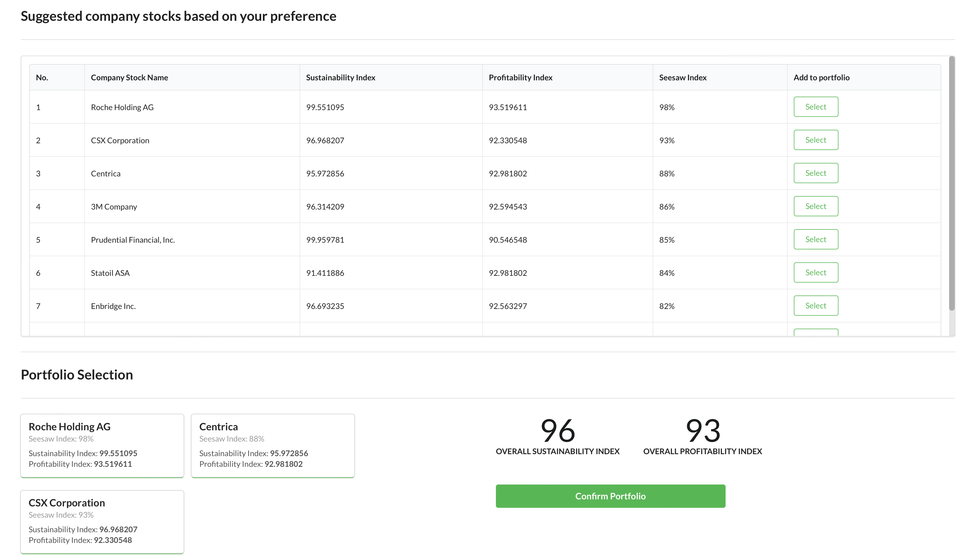Click the CSX Corporation portfolio card
This screenshot has height=555, width=980.
[x=102, y=522]
